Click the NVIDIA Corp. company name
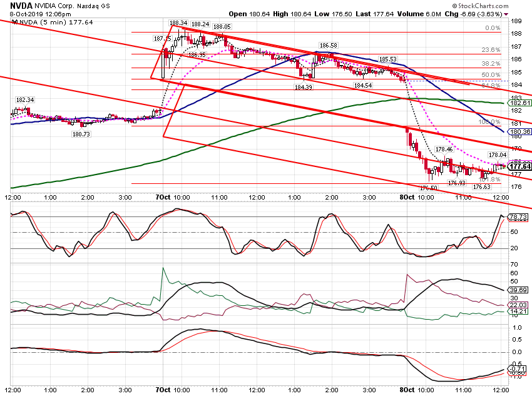The width and height of the screenshot is (532, 396). coord(54,6)
